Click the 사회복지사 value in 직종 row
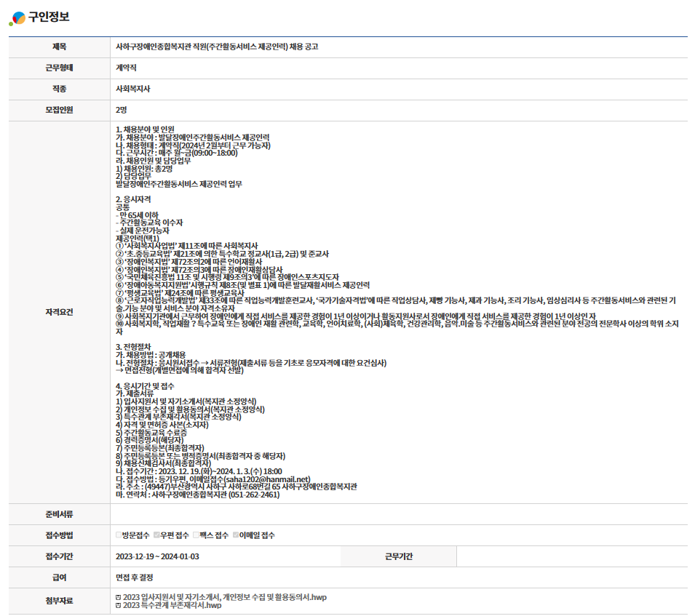Screen dimensions: 695x616 [x=132, y=89]
